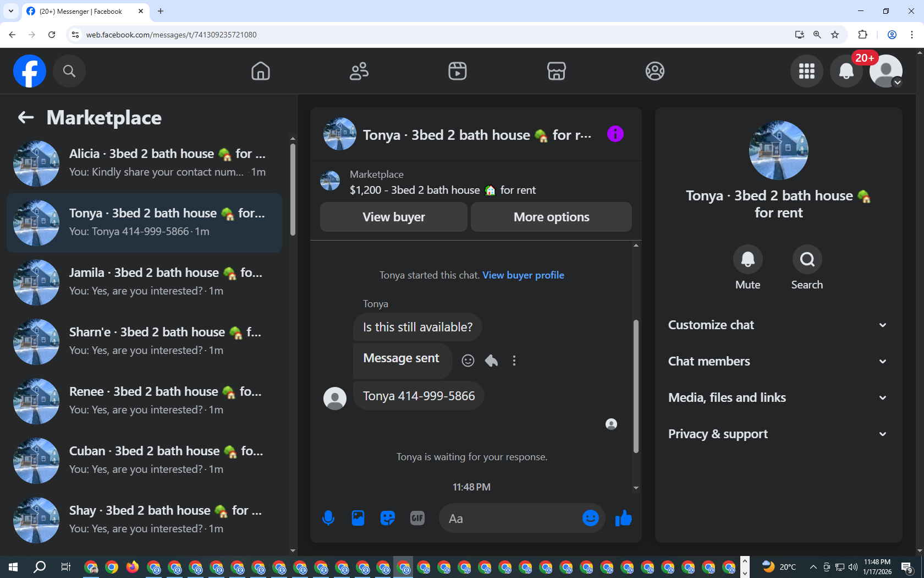
Task: Mute the conversation with bell button
Action: click(748, 259)
